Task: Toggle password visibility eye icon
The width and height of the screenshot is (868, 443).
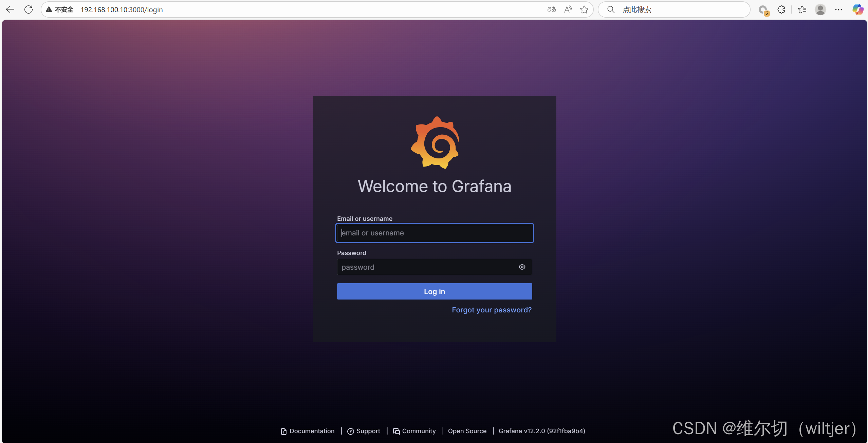Action: pos(522,267)
